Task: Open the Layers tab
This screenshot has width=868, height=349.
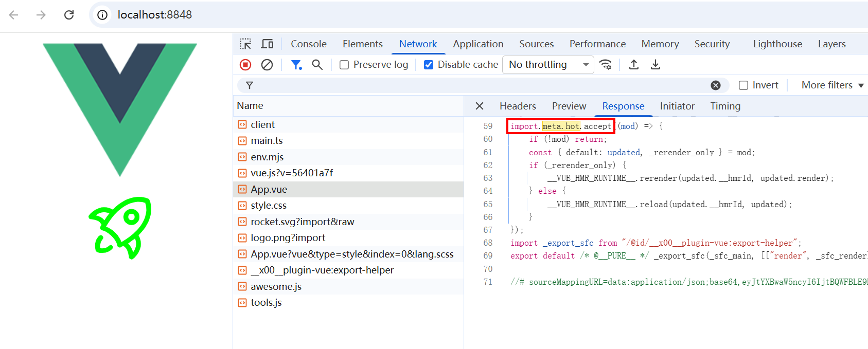Action: point(831,44)
